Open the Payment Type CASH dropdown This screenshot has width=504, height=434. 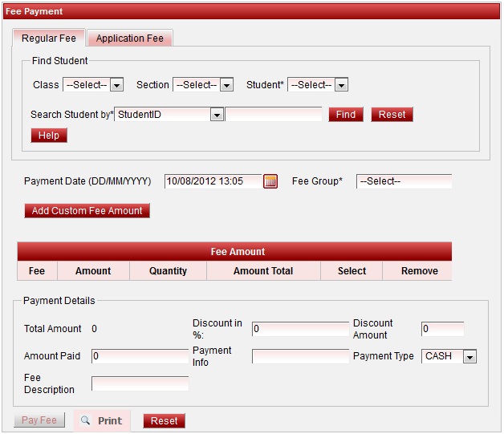449,356
